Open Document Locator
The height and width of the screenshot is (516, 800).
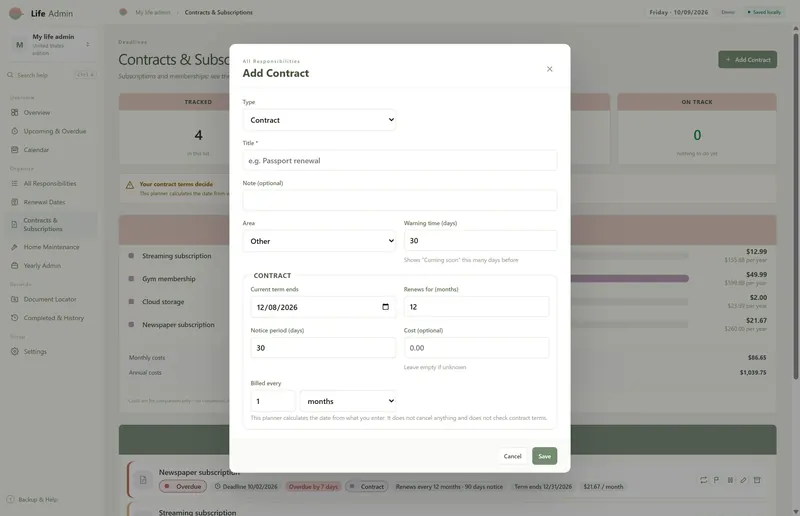51,299
